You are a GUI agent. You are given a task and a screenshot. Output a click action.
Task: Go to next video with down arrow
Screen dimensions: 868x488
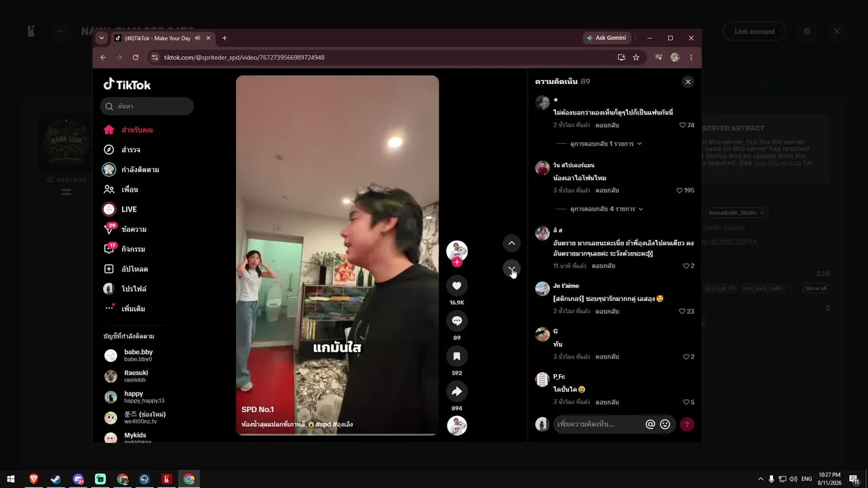pos(511,268)
